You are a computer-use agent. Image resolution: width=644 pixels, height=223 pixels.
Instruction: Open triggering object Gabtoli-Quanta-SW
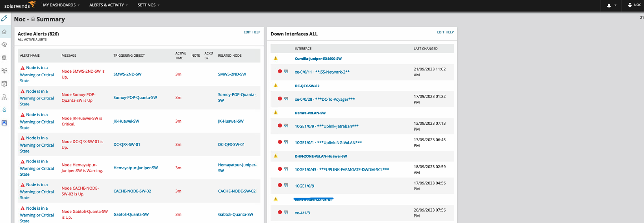point(131,214)
